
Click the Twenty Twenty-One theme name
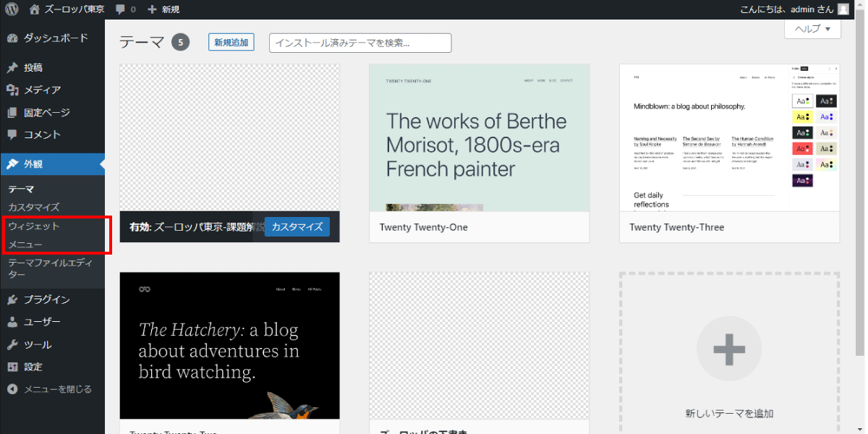click(424, 227)
